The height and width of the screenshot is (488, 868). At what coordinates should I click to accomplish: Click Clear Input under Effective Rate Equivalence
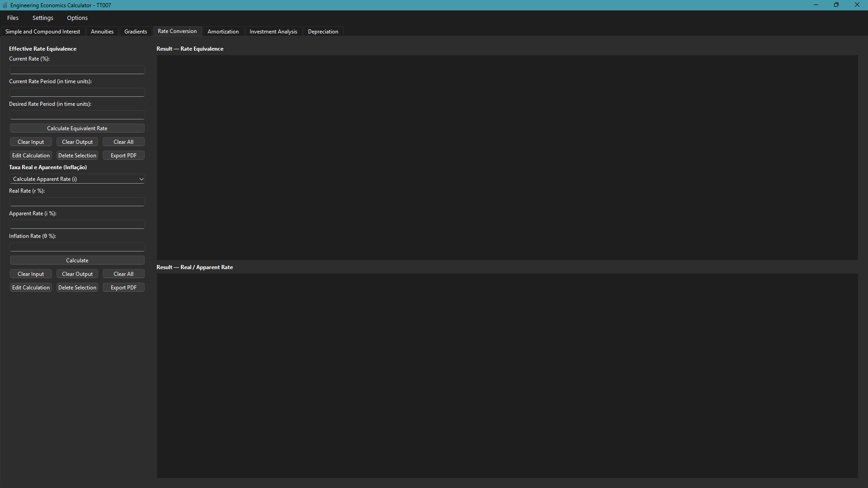[x=31, y=142]
